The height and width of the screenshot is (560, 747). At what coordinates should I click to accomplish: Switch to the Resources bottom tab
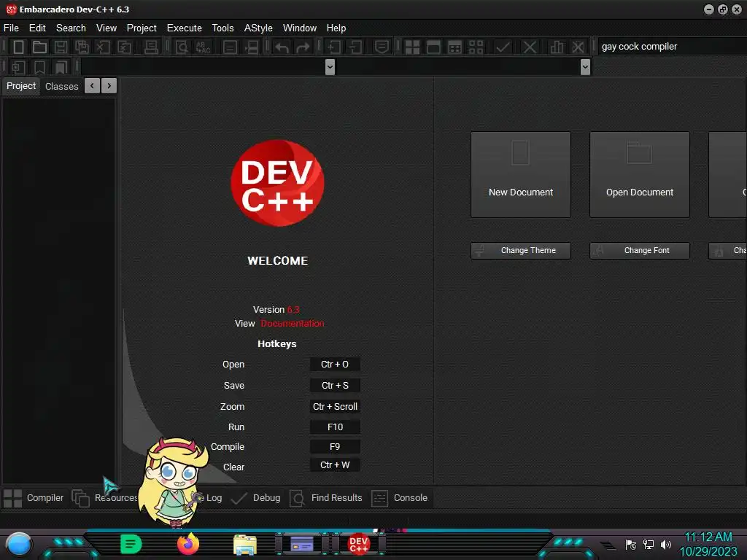106,498
